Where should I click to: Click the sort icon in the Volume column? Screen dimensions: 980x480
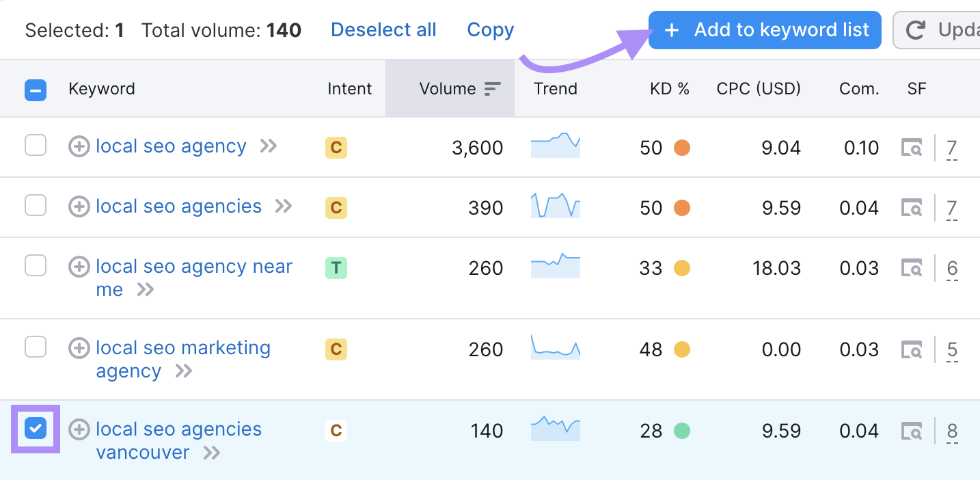[x=491, y=88]
